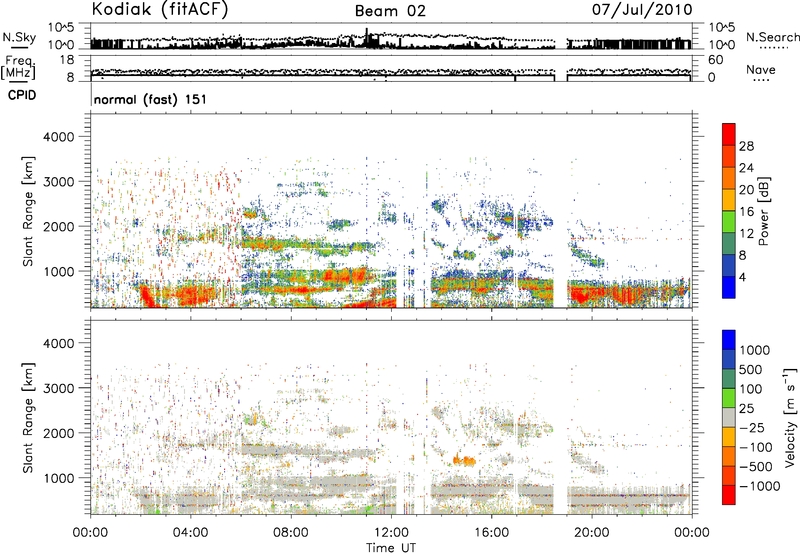Image resolution: width=800 pixels, height=554 pixels.
Task: Click the date '07/Jul/2010'
Action: tap(642, 10)
